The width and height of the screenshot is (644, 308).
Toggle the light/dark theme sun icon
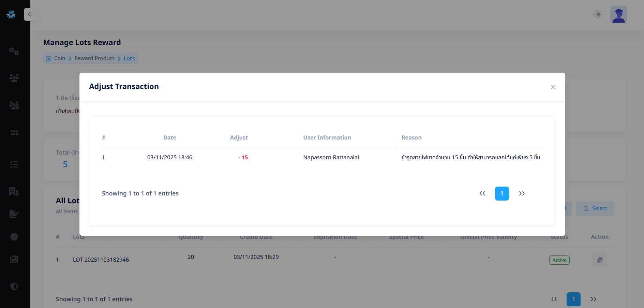point(597,14)
